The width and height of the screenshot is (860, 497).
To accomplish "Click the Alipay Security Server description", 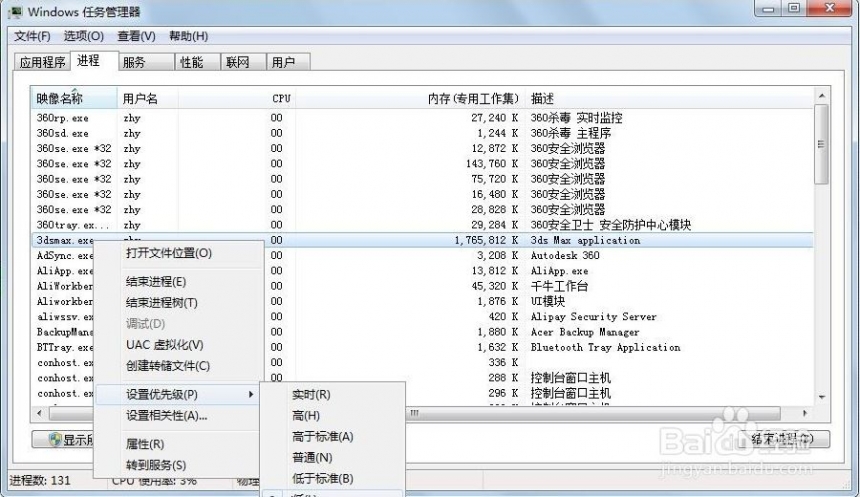I will 593,317.
